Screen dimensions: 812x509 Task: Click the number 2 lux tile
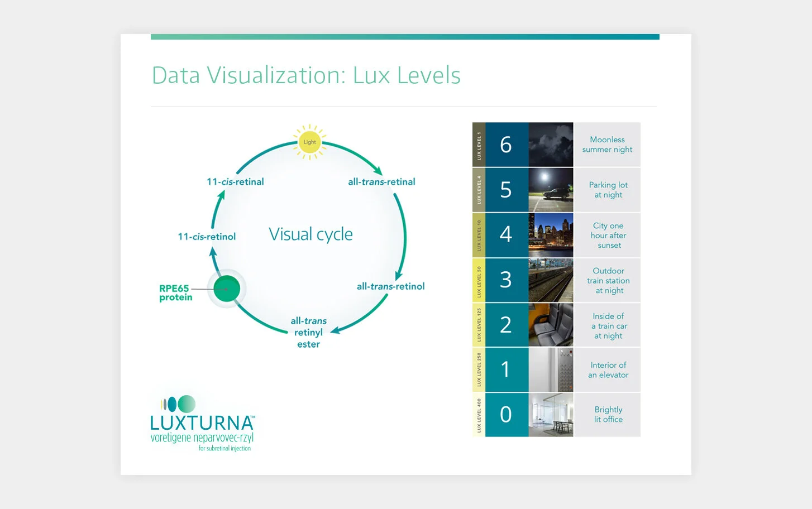507,325
